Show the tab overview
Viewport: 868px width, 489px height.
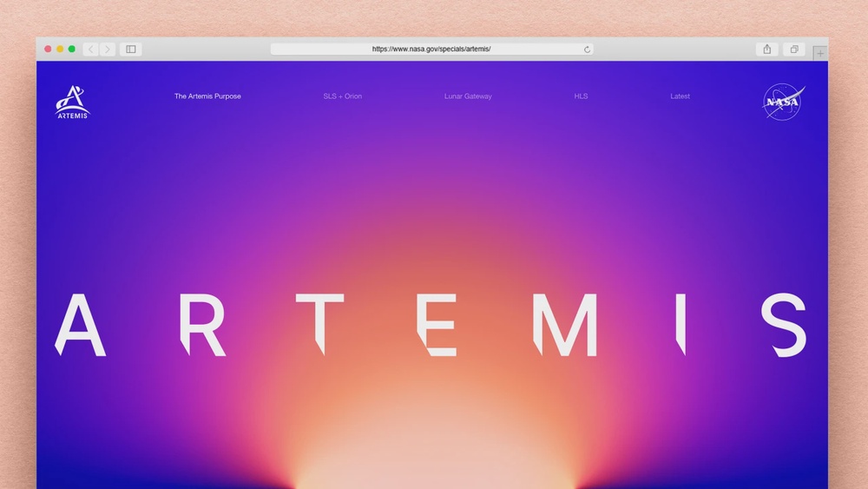793,50
